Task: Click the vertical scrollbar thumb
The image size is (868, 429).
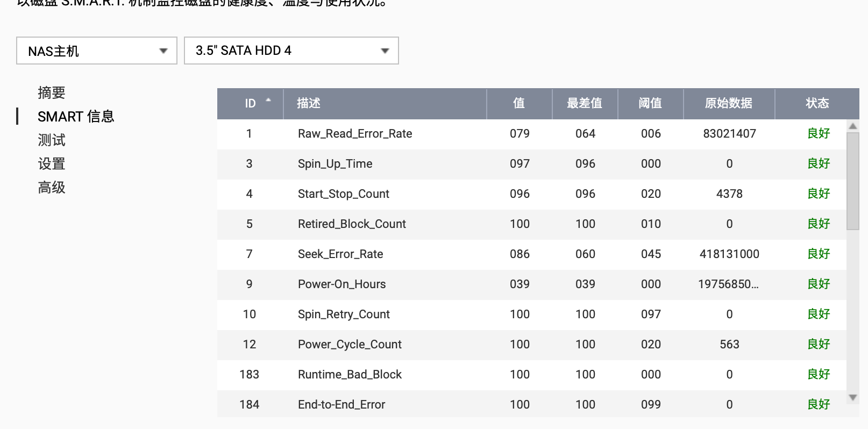Action: 852,180
